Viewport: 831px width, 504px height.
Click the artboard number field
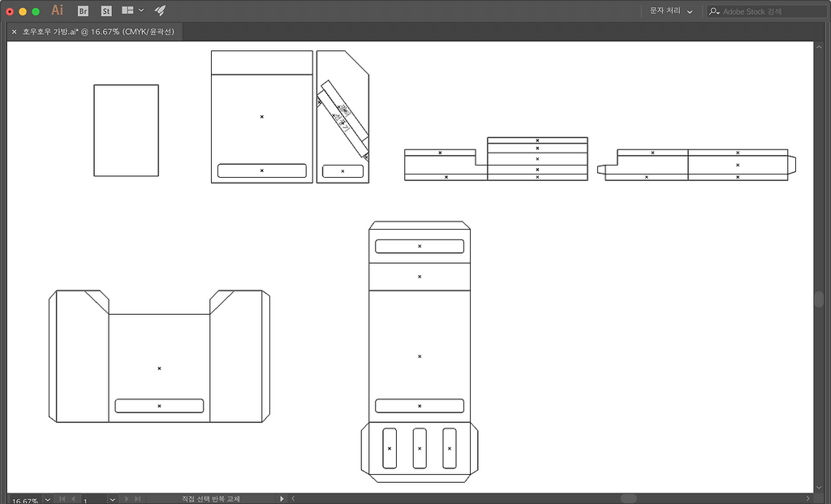tap(94, 500)
